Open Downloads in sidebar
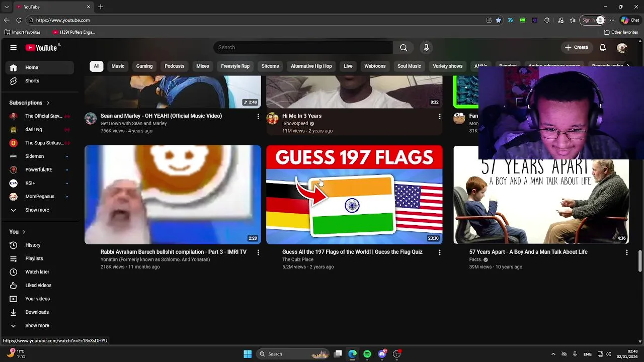644x362 pixels. click(x=39, y=312)
